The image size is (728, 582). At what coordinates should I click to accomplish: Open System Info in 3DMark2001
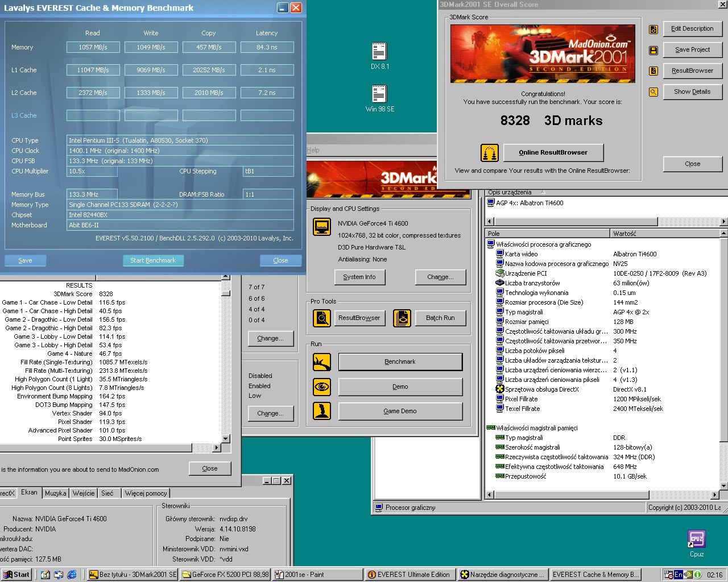pos(359,277)
